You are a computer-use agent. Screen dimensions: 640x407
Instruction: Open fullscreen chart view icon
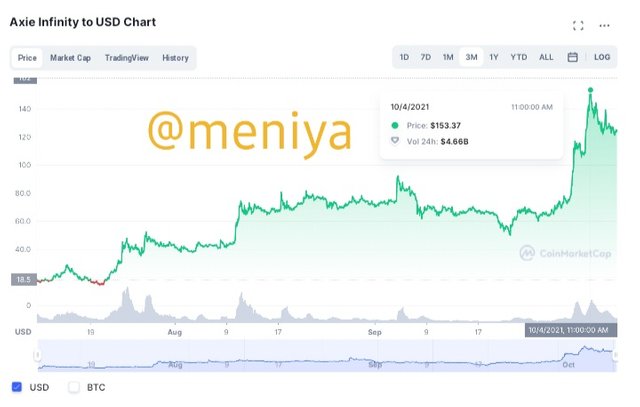click(x=578, y=26)
